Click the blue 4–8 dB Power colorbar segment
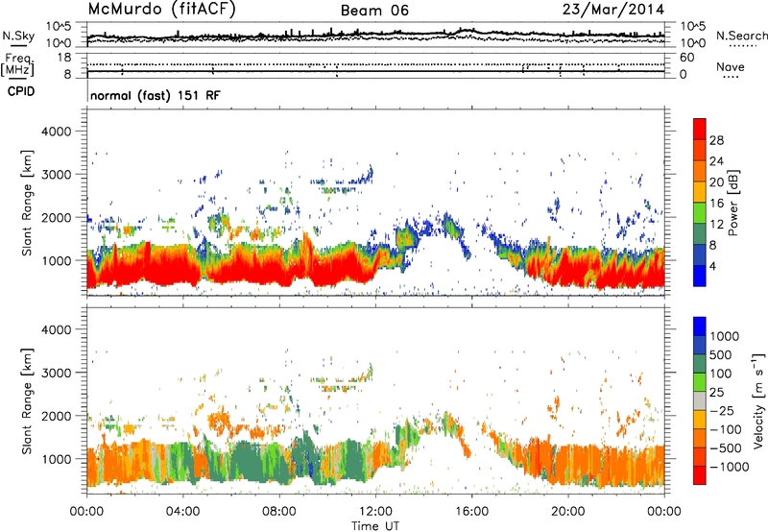Image resolution: width=768 pixels, height=532 pixels. (700, 255)
